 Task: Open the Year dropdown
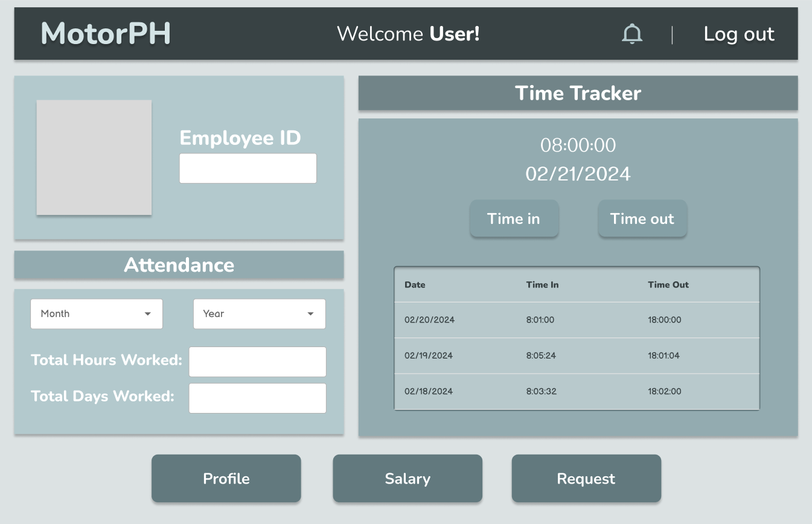259,314
